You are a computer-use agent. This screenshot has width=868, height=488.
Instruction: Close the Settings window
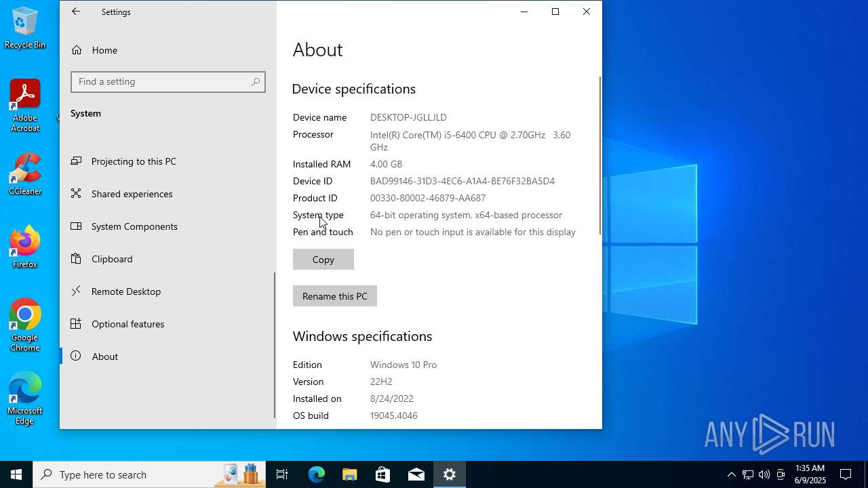pos(587,12)
